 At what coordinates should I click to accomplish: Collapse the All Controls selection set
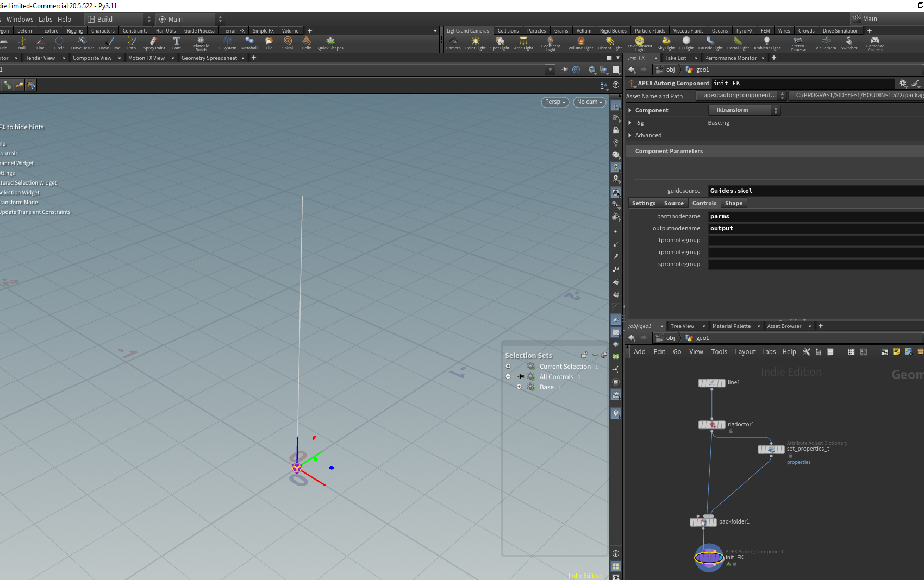click(508, 376)
